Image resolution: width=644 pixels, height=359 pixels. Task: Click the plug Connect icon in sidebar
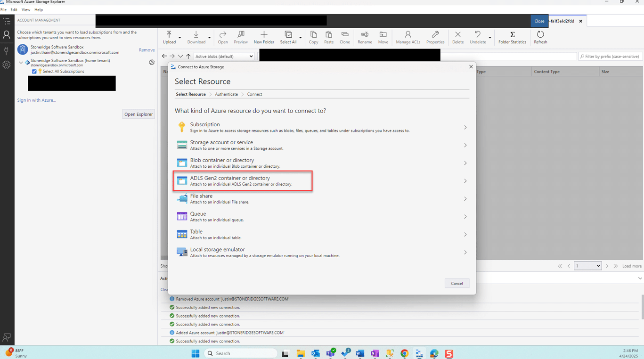click(7, 50)
